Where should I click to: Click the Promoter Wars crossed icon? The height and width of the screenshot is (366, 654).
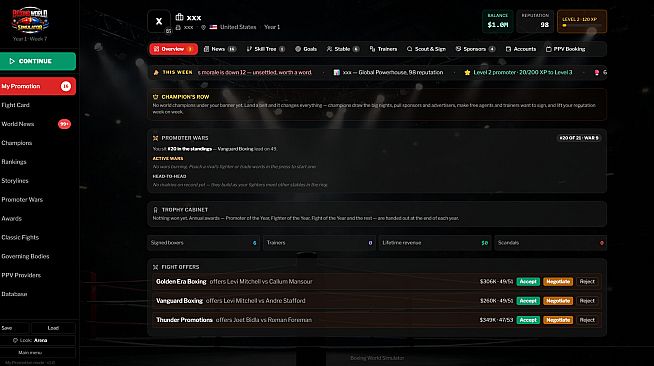coord(156,138)
